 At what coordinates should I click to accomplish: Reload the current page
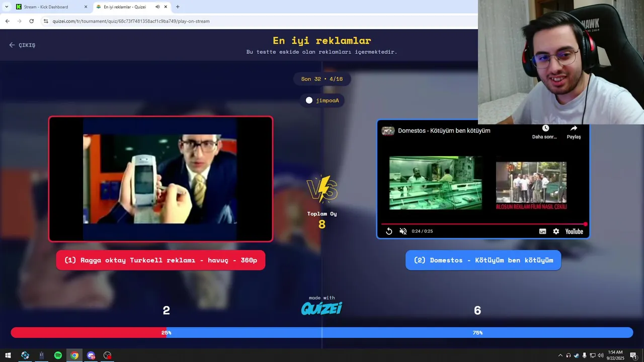[x=31, y=21]
